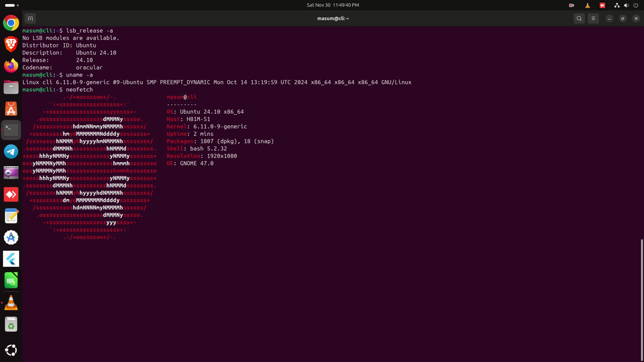
Task: Click the 'uname -a' command text
Action: point(79,75)
